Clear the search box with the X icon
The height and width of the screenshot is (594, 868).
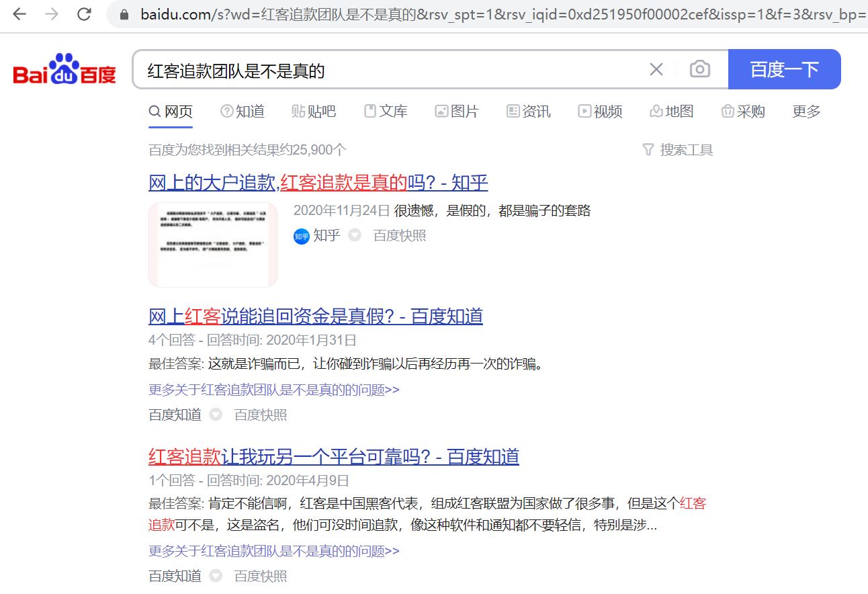(656, 69)
